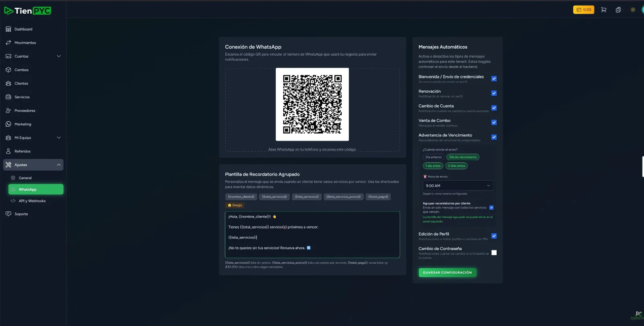Toggle the 2 días antes chip
The image size is (644, 326).
click(456, 166)
